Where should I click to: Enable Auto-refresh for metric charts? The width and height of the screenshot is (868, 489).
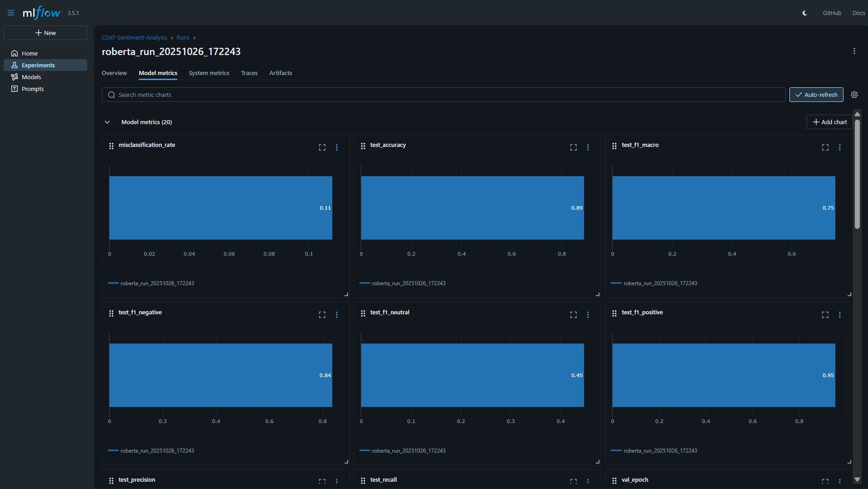[816, 95]
